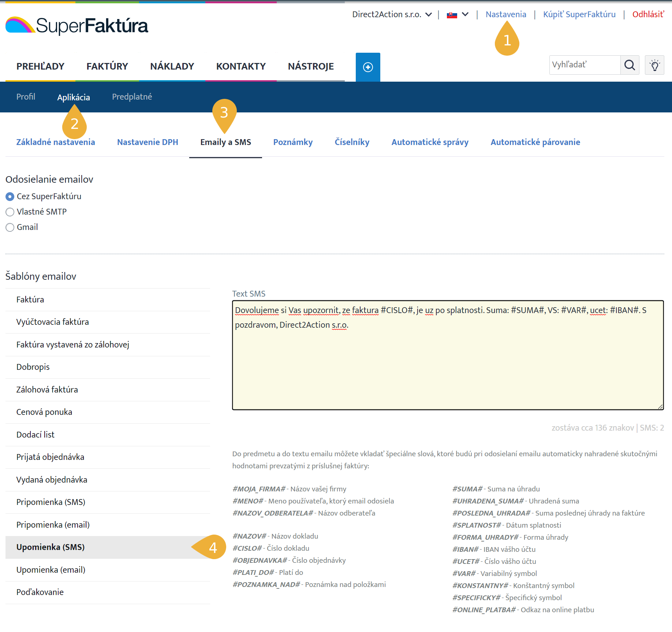Open the KONTAKTY main menu

(x=241, y=66)
